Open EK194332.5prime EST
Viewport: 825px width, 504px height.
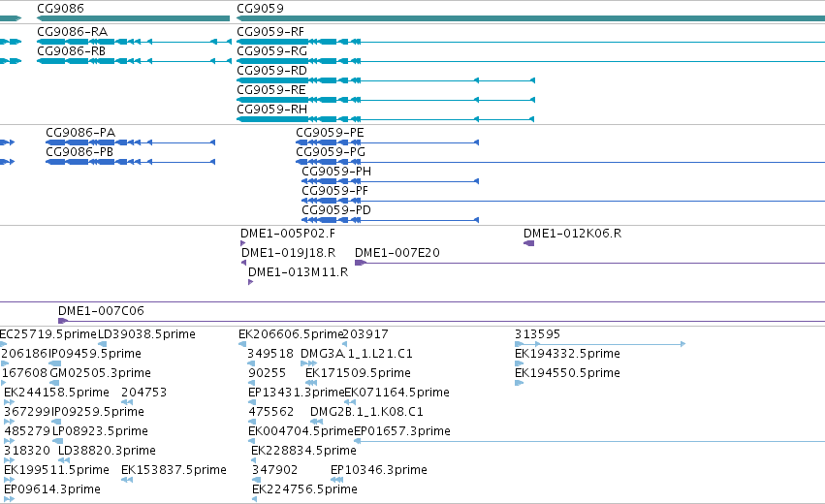[x=567, y=354]
